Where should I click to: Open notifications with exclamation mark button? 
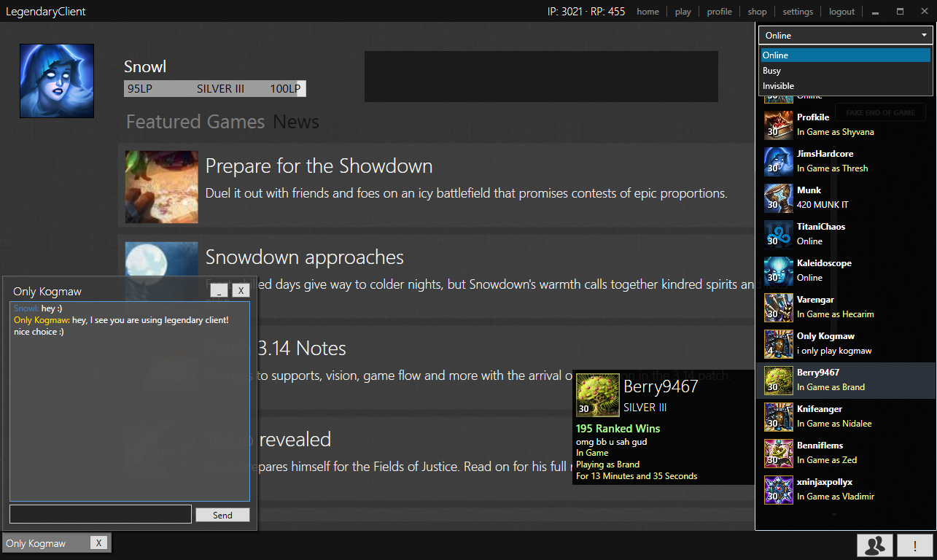[x=917, y=545]
